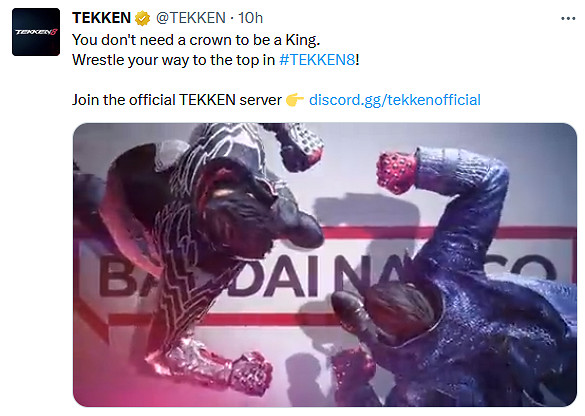Screen dimensions: 585x416
Task: Click the red Bandai Namco border stripe
Action: 448,232
